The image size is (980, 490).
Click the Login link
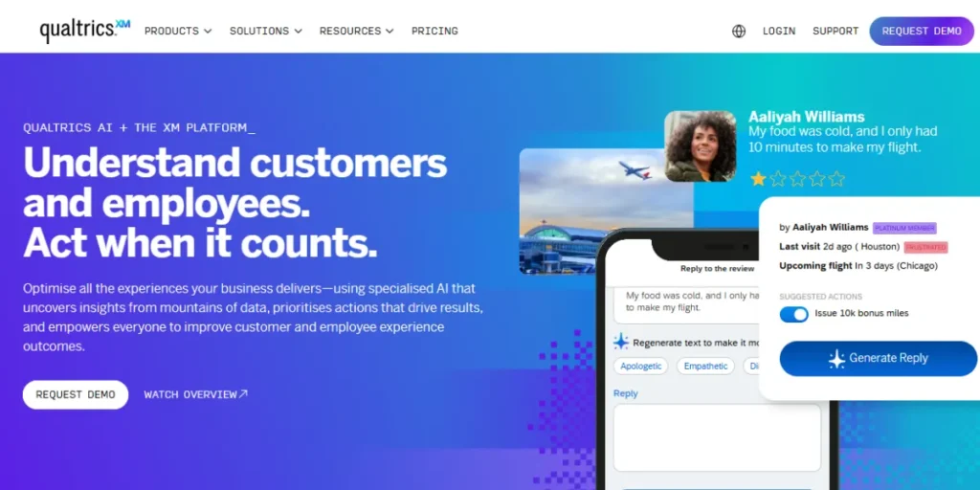pyautogui.click(x=779, y=31)
